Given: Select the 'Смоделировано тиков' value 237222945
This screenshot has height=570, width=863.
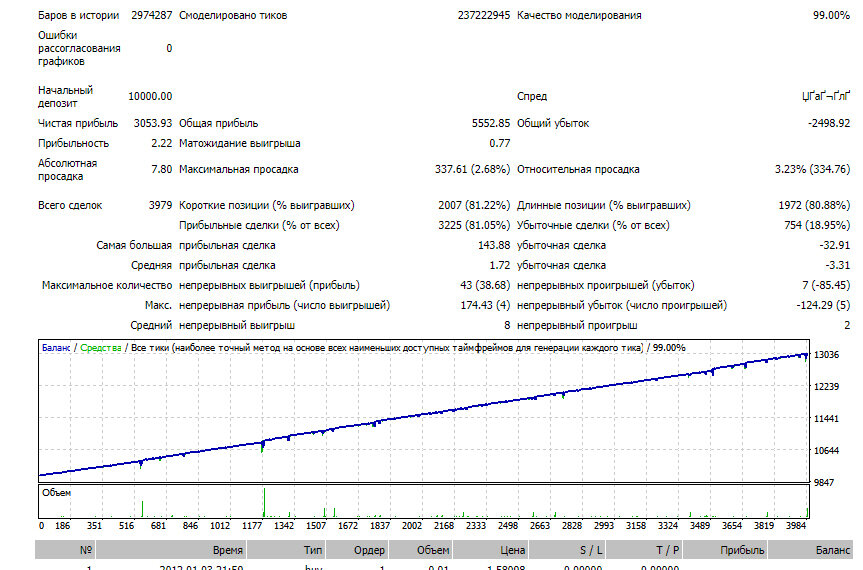Looking at the screenshot, I should 484,15.
